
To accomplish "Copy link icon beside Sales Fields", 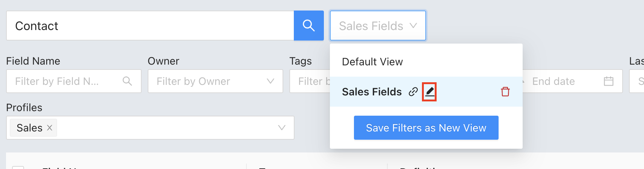I will (x=413, y=92).
